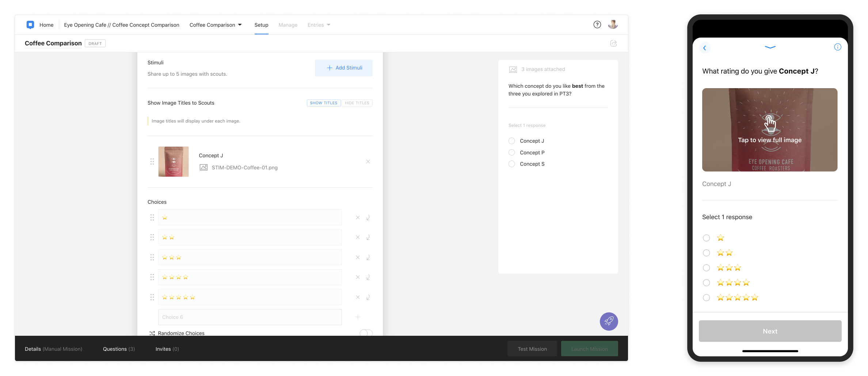Choose HIDE TITLES option
868x376 pixels.
click(357, 103)
